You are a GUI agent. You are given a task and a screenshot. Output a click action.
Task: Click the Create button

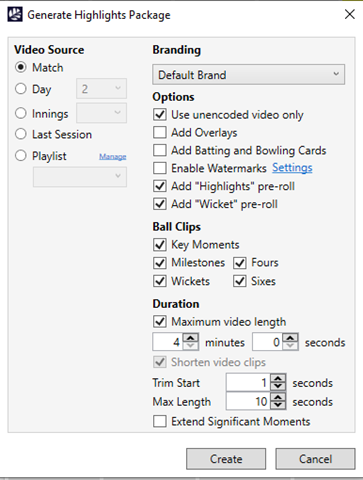[226, 459]
